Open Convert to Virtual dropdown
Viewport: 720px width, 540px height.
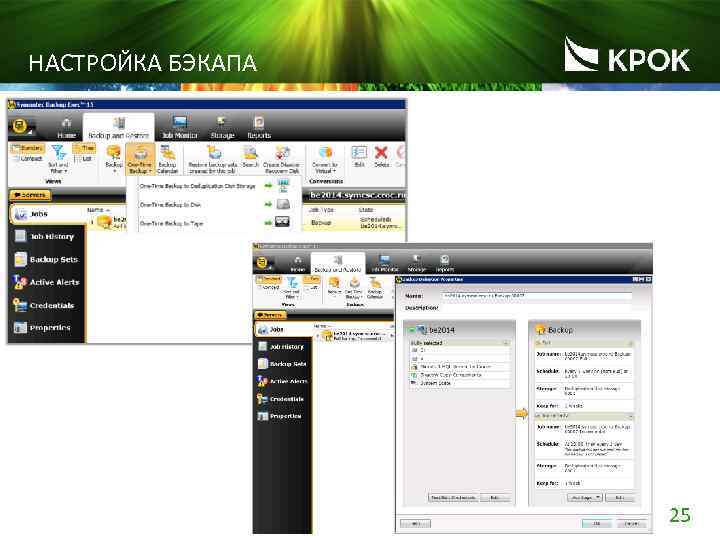(x=325, y=159)
